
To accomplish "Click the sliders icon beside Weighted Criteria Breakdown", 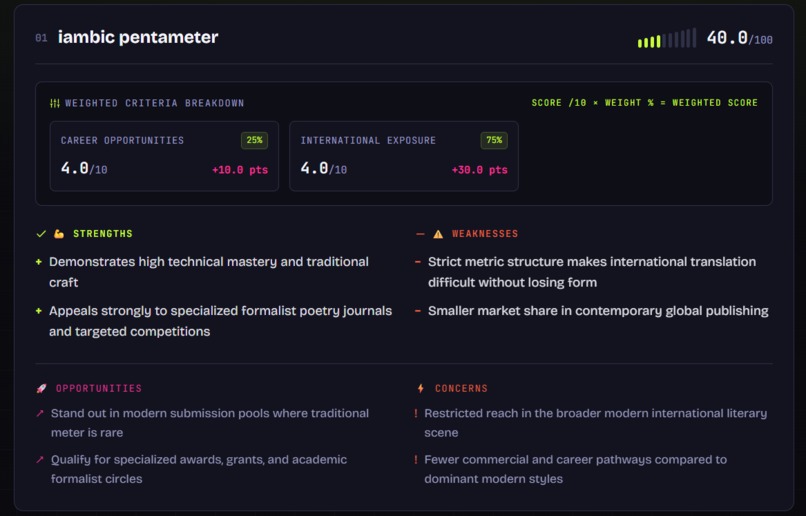I will [54, 103].
